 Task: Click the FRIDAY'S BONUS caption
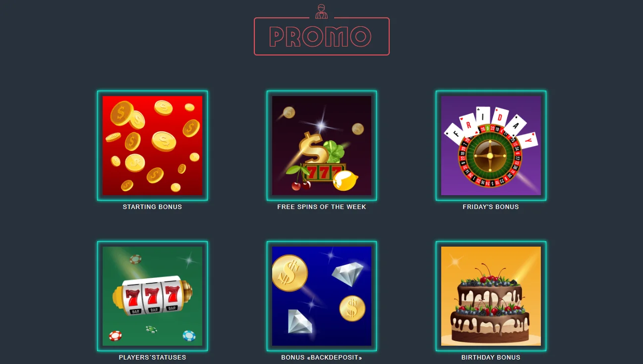pos(491,207)
